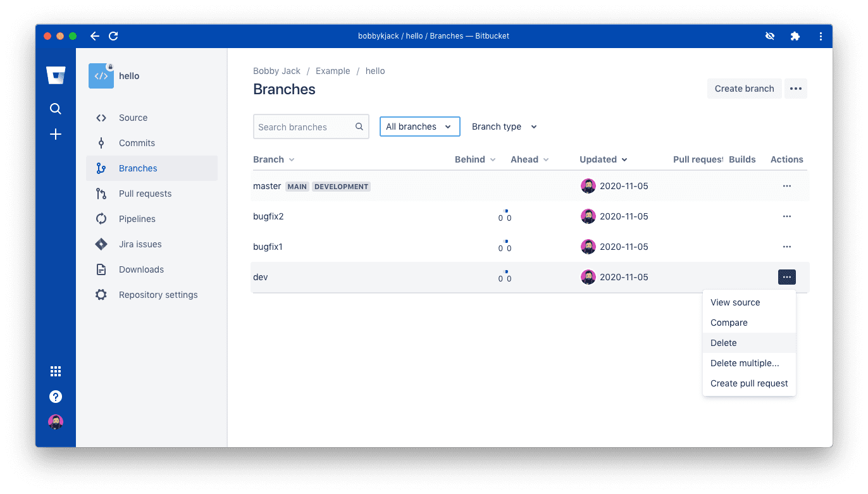The height and width of the screenshot is (494, 868).
Task: Open the app switcher grid icon
Action: coord(56,371)
